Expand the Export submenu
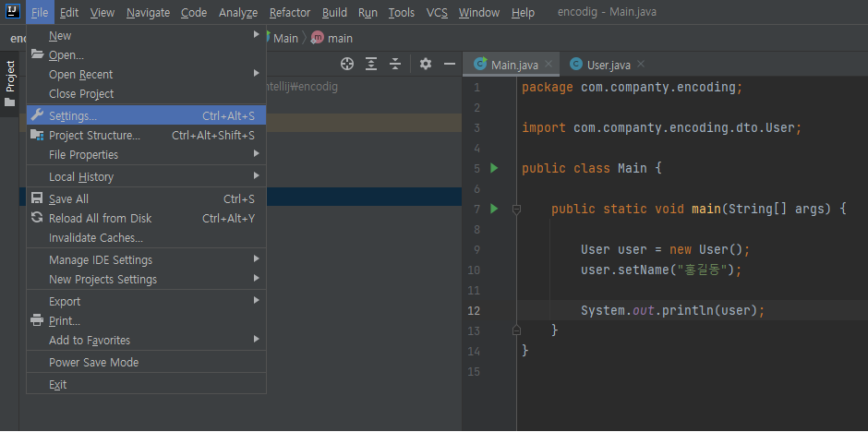Screen dimensions: 868x432 257,300
